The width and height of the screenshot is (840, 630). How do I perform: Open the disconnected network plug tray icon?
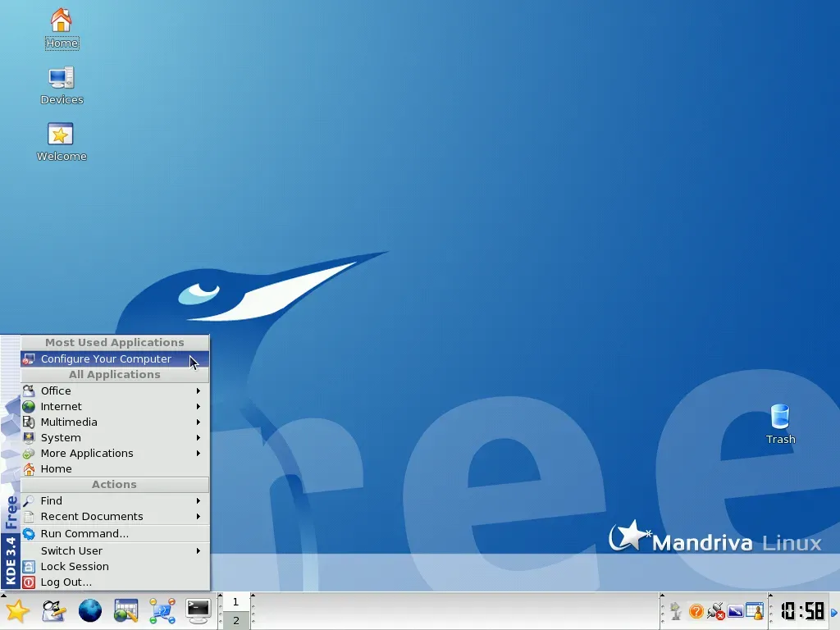715,610
